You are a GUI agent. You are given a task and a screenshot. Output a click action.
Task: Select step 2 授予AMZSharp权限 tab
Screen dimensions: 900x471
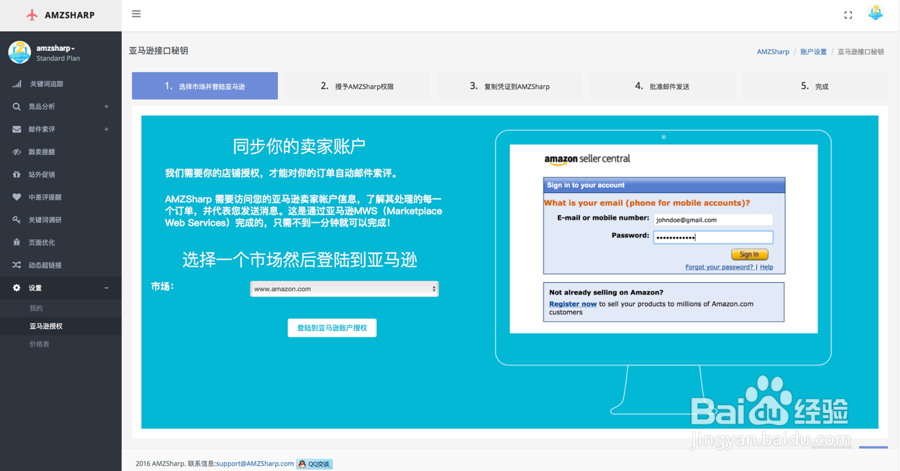(x=357, y=86)
